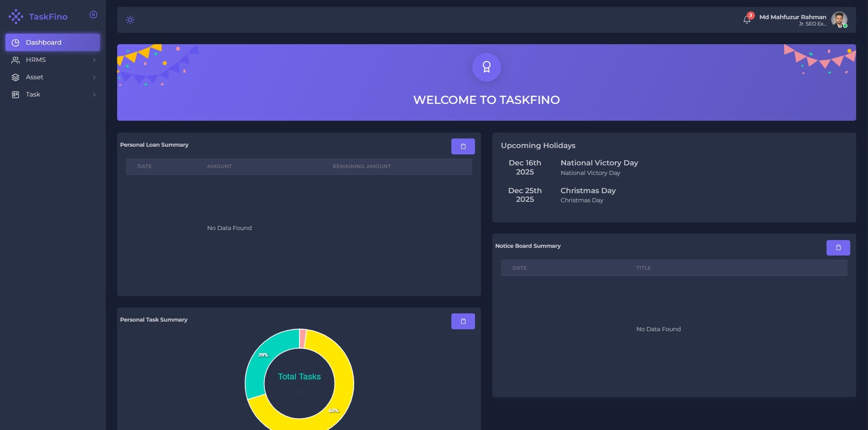Click the clipboard icon on Personal Task Summary
Image resolution: width=868 pixels, height=430 pixels.
click(463, 321)
